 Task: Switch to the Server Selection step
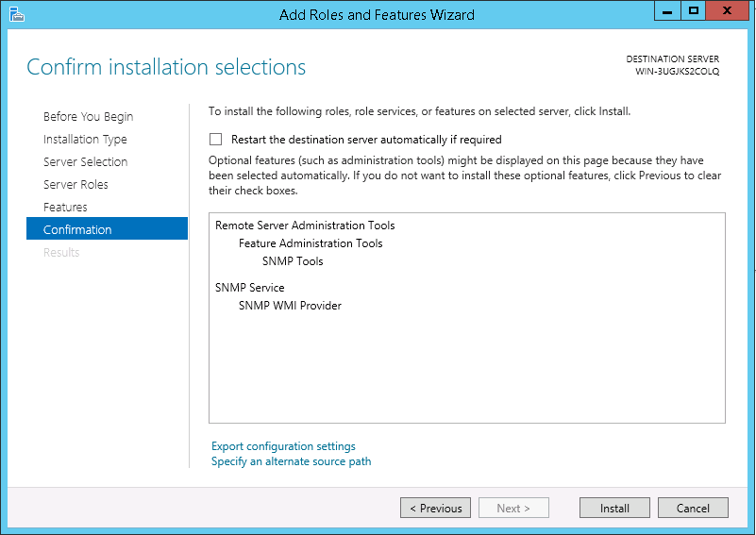(x=85, y=162)
